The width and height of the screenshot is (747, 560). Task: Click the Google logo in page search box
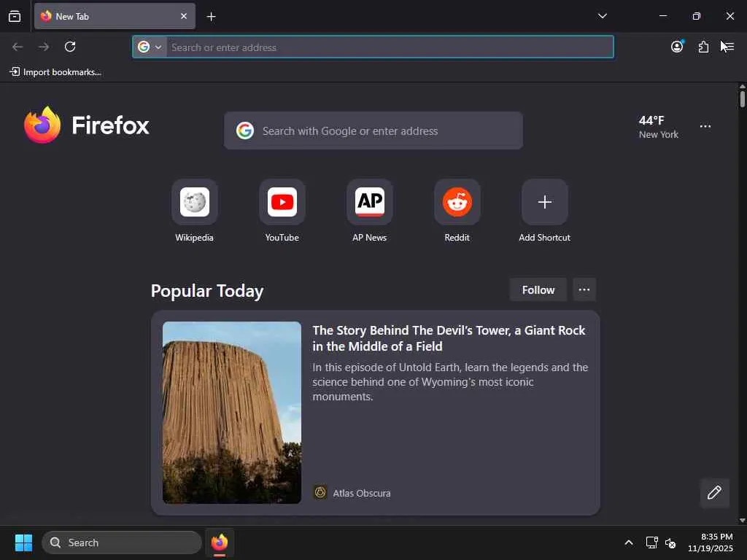245,131
